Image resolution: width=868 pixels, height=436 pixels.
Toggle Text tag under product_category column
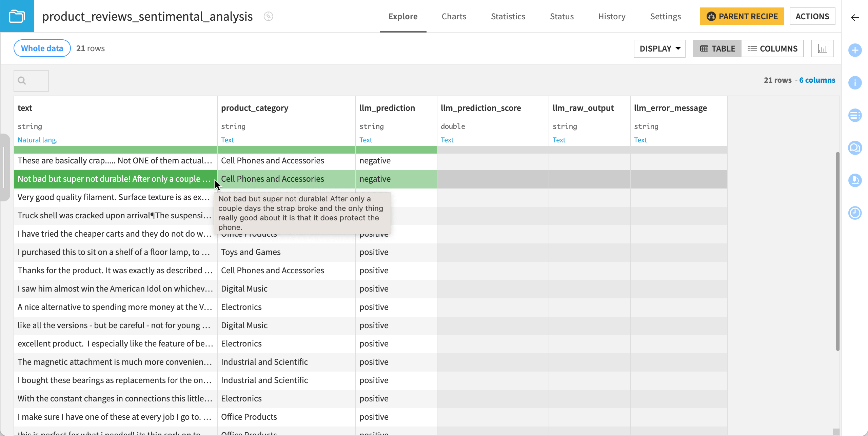[227, 140]
